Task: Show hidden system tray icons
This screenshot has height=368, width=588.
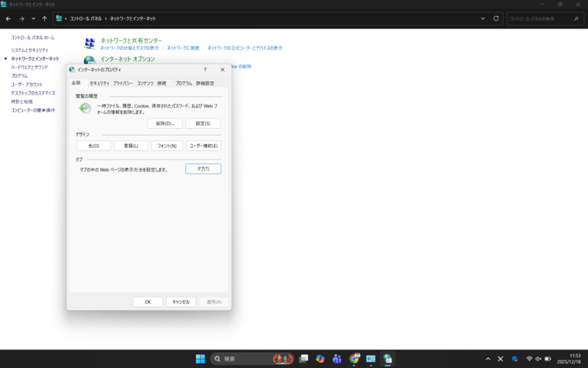Action: pos(488,358)
